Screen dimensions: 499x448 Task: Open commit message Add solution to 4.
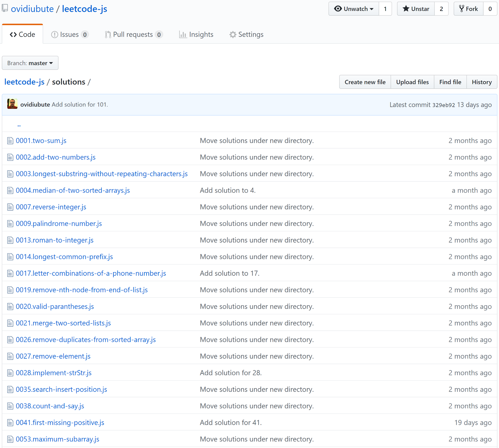[228, 190]
